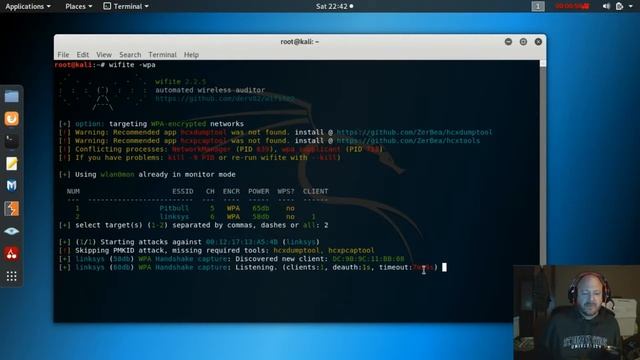Image resolution: width=640 pixels, height=360 pixels.
Task: Open the Terminal menu in terminal menubar
Action: pos(162,55)
